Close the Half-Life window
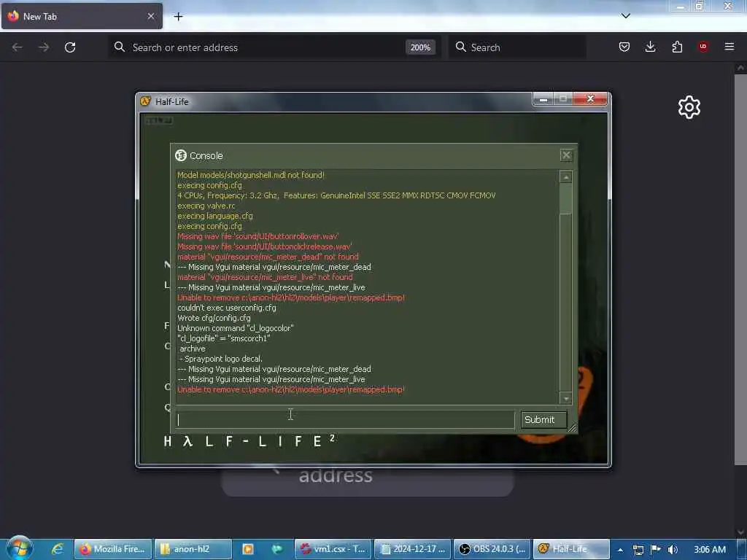747x560 pixels. [590, 98]
